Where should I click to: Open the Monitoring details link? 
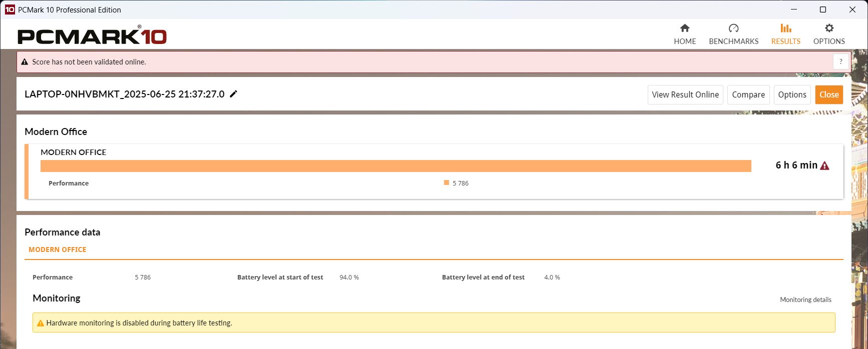pyautogui.click(x=805, y=299)
